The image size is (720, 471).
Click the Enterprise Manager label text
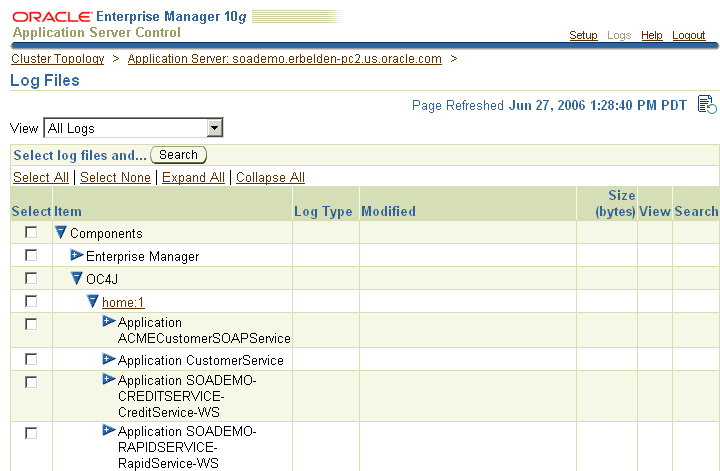tap(142, 256)
